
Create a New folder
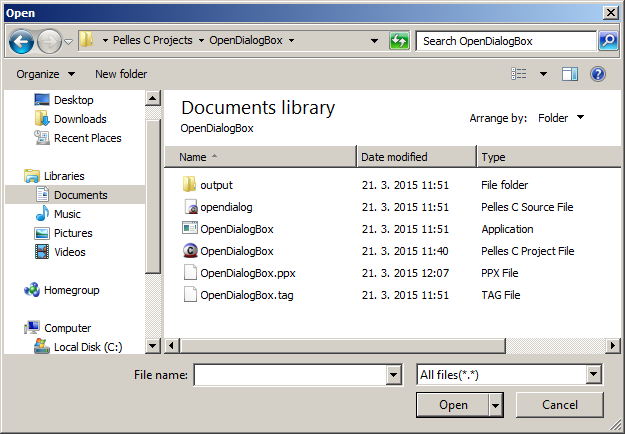[x=121, y=74]
